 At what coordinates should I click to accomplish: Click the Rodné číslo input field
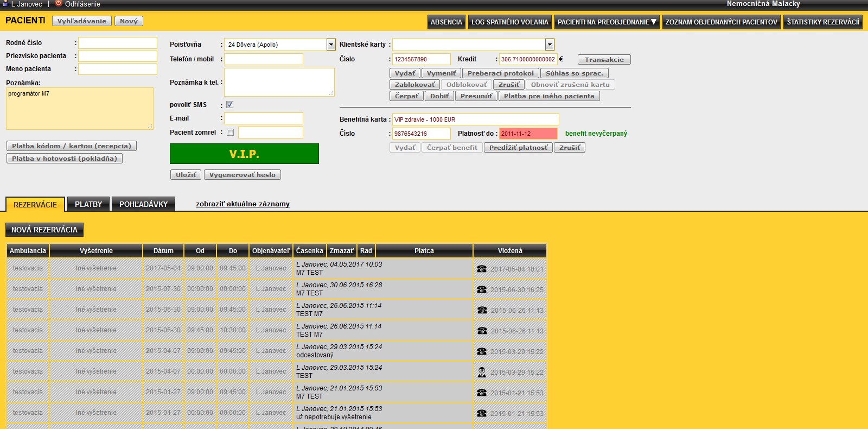click(x=118, y=43)
